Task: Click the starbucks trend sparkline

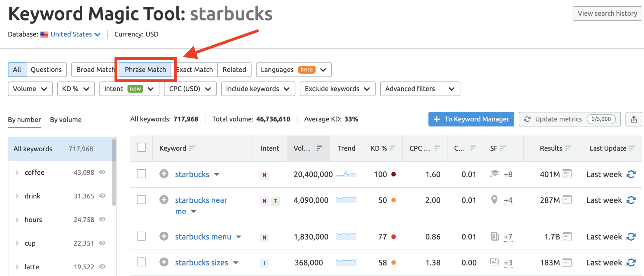Action: [x=347, y=174]
